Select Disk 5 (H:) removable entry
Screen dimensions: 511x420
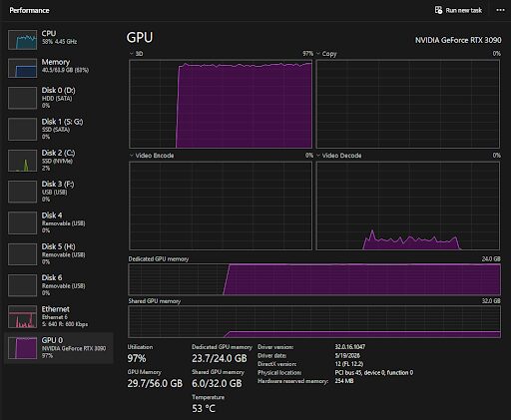pyautogui.click(x=59, y=254)
